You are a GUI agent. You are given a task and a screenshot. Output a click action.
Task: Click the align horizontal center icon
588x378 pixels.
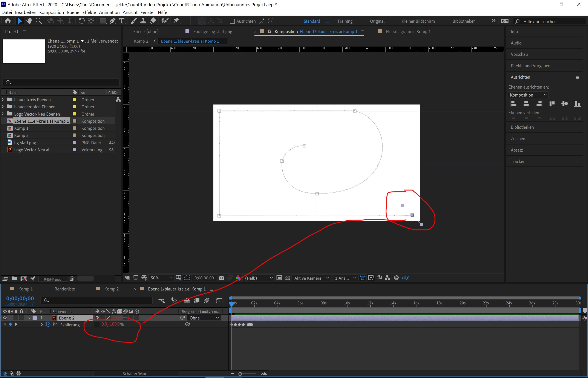point(526,104)
